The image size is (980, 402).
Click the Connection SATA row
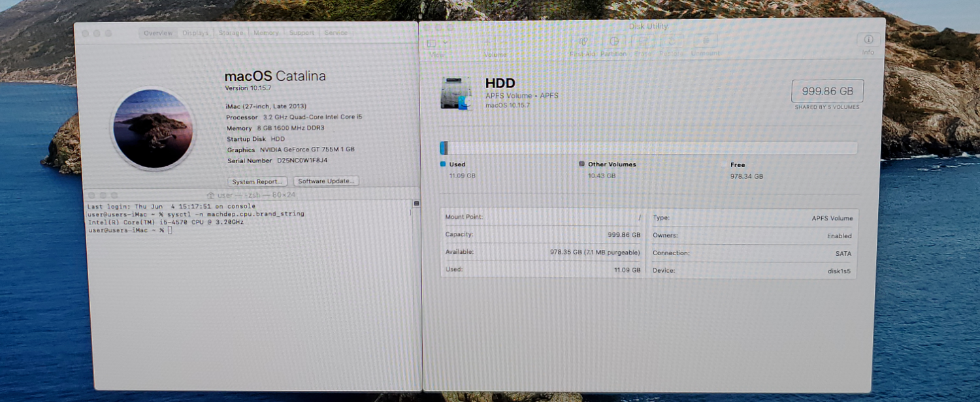point(753,253)
